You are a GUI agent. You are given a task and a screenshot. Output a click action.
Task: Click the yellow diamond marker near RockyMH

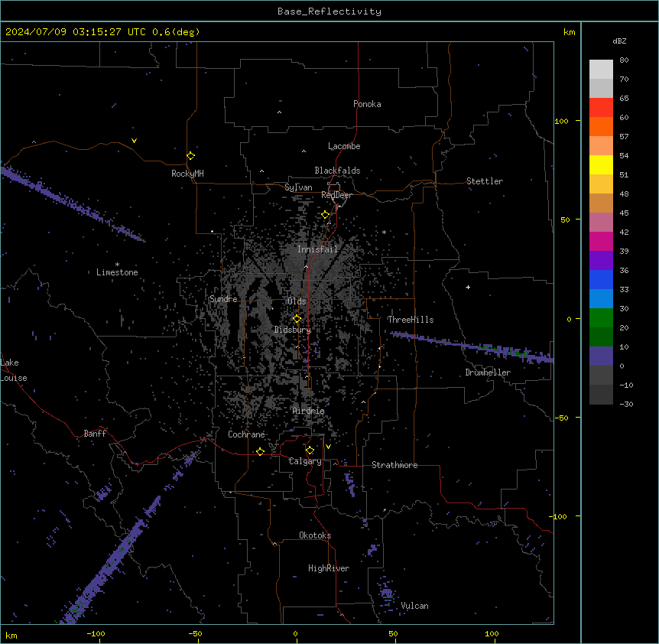click(x=191, y=155)
